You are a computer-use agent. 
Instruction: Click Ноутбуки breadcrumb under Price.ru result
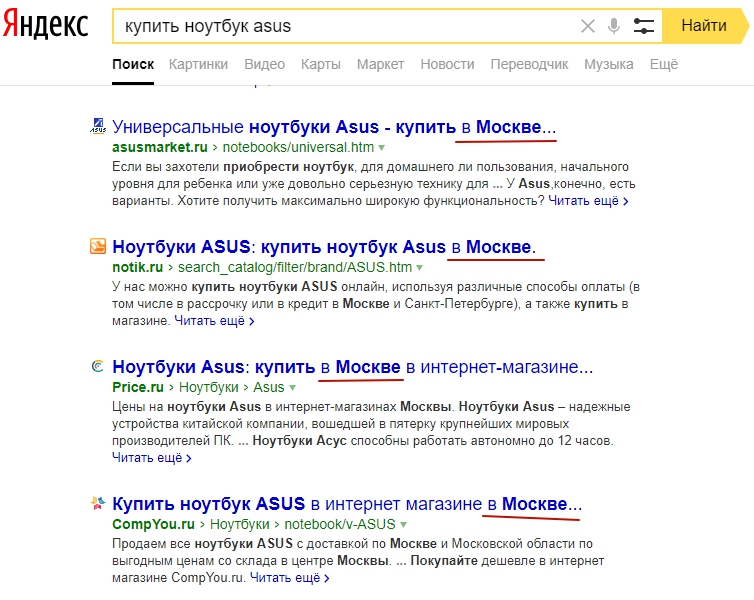209,387
